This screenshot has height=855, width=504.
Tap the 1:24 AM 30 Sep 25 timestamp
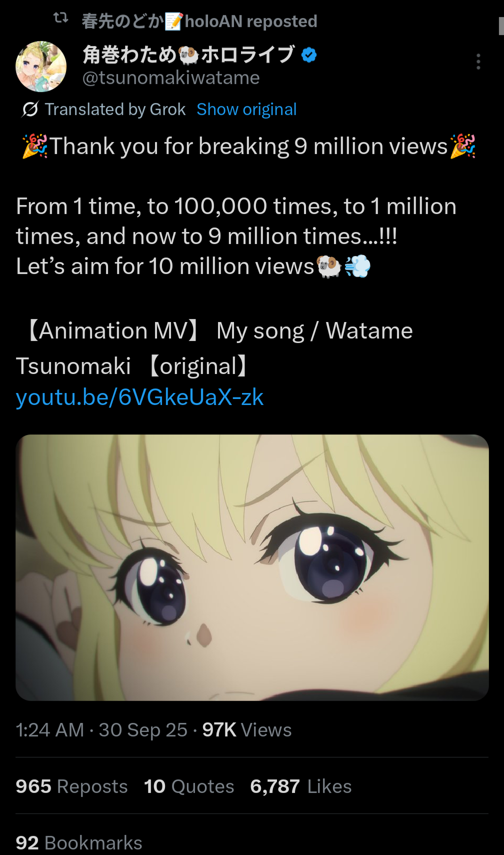click(101, 730)
